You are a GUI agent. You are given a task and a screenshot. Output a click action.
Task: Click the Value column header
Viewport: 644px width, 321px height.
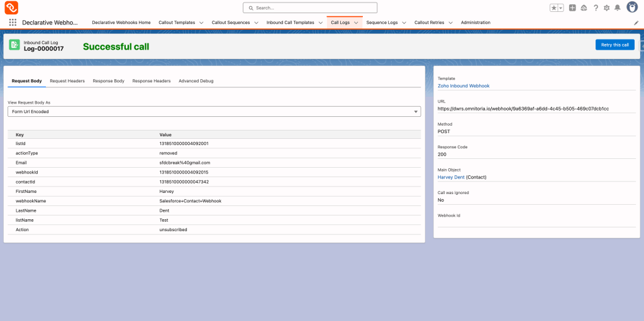(165, 134)
